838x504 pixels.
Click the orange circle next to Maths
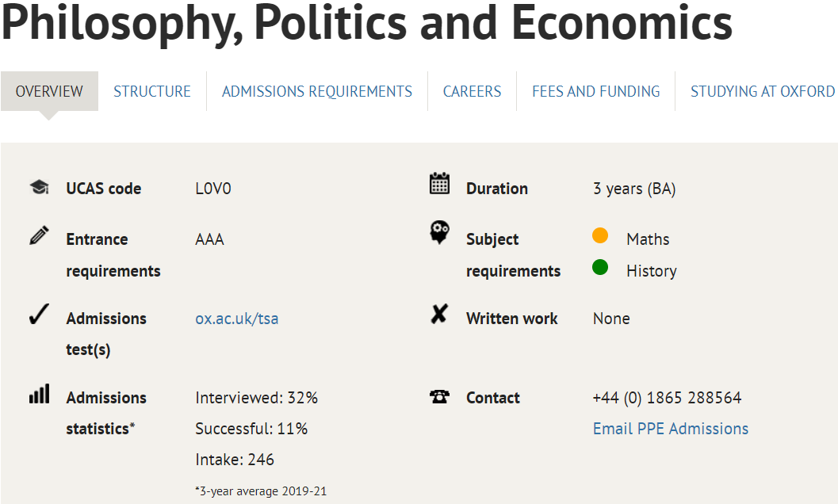(600, 236)
